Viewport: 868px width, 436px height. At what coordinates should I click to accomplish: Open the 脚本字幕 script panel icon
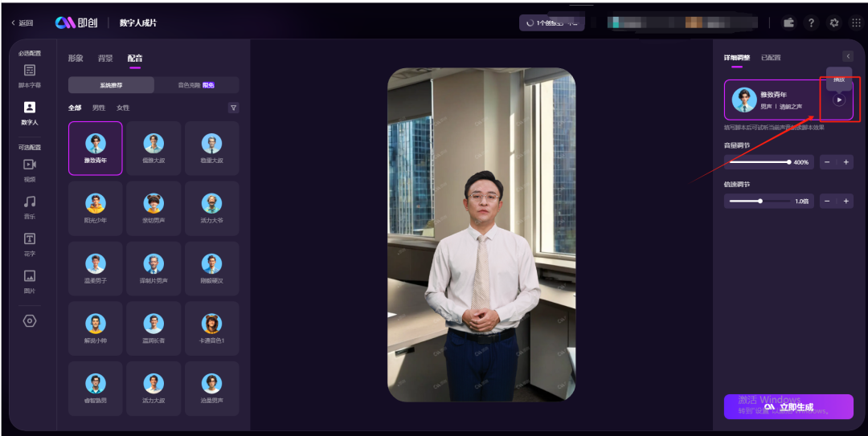[x=29, y=71]
